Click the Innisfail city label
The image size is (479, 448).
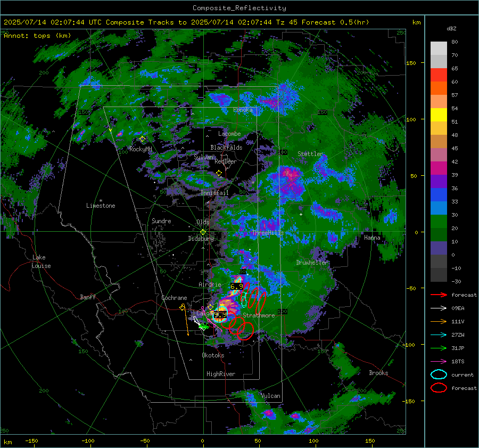(214, 193)
